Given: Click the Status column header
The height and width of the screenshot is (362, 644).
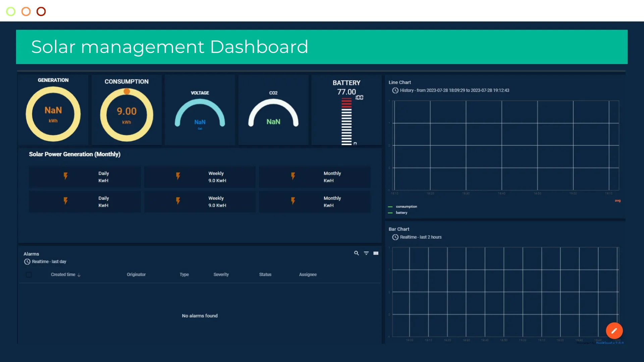Looking at the screenshot, I should [x=265, y=275].
